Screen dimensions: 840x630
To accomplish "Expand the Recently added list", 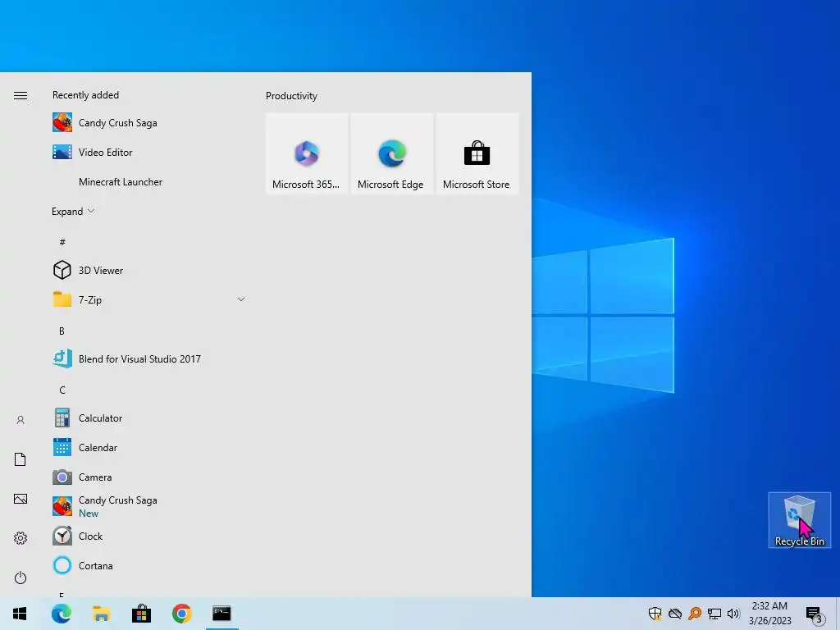I will pyautogui.click(x=73, y=211).
